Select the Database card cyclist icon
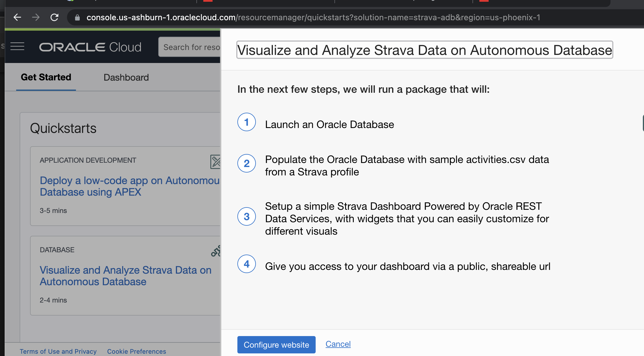Screen dimensions: 644x356 coord(216,251)
